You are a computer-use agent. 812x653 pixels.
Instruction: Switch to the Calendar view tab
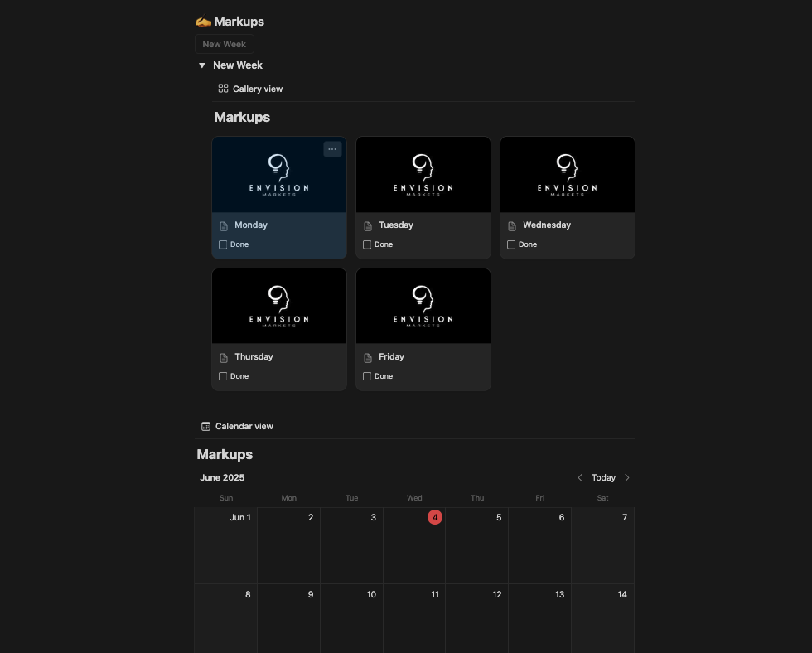point(237,426)
